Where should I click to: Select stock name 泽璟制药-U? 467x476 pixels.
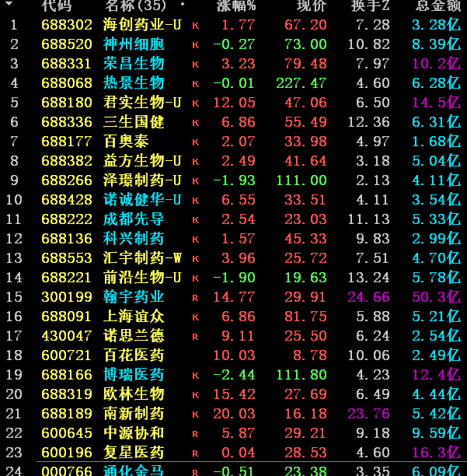point(142,180)
